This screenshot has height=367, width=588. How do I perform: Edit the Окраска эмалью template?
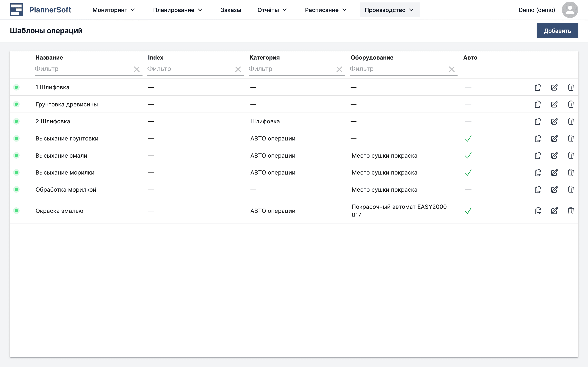tap(554, 211)
